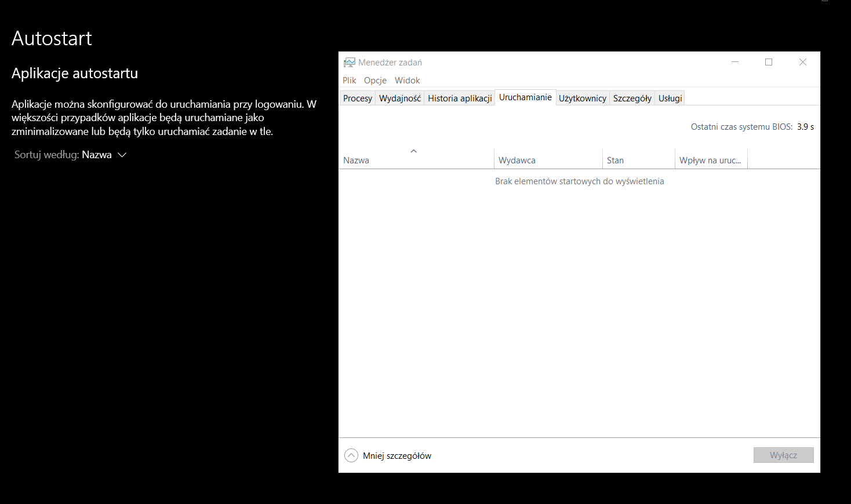Sort by the Nazwa column header
Screen dimensions: 851x504
[x=416, y=159]
